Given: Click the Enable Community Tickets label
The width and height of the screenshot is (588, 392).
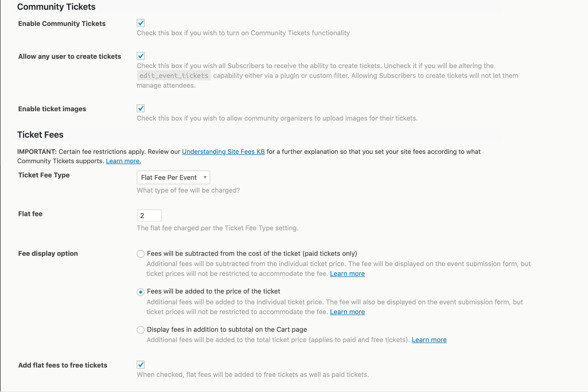Looking at the screenshot, I should [62, 24].
